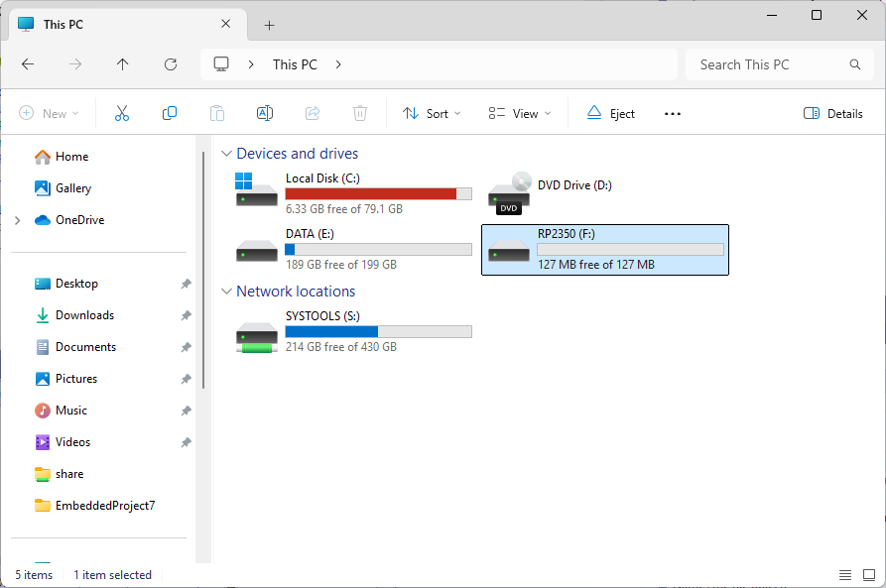Collapse the Network locations group

(227, 292)
